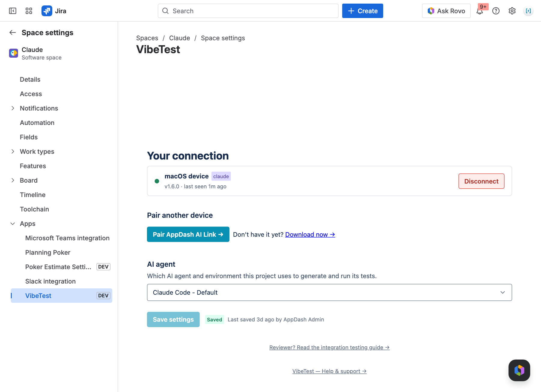
Task: Focus the Search field
Action: coord(248,11)
